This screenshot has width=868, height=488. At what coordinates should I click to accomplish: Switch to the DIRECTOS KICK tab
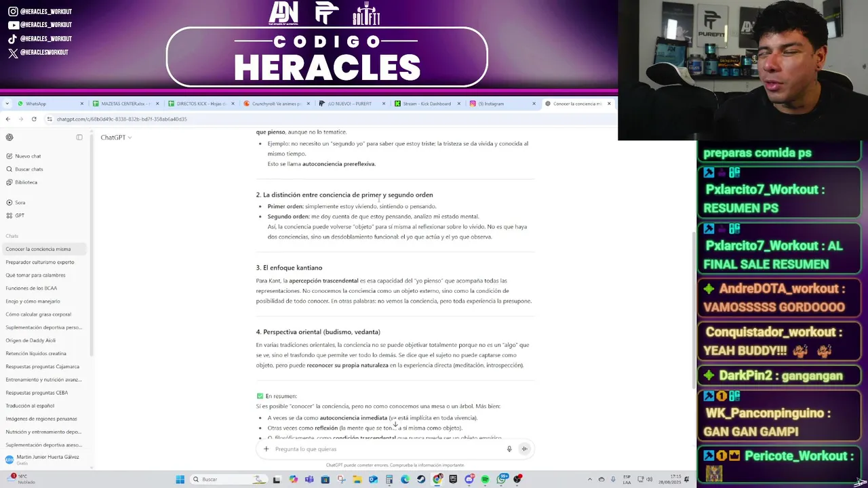[200, 104]
